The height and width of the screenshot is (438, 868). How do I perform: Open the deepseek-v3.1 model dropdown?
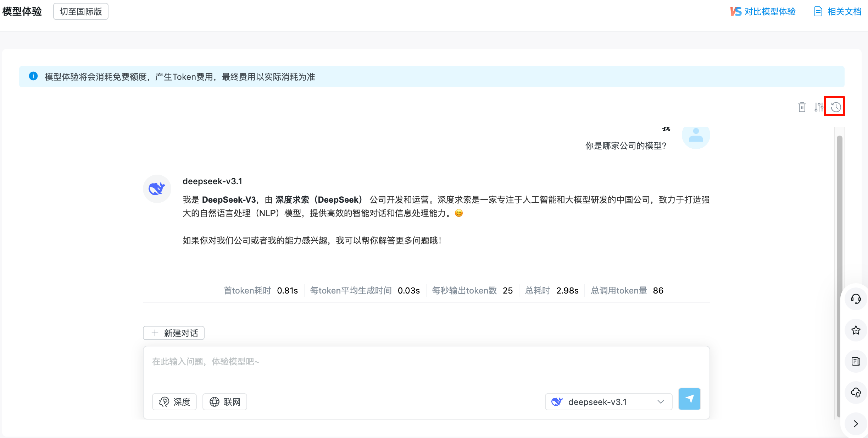pos(608,402)
